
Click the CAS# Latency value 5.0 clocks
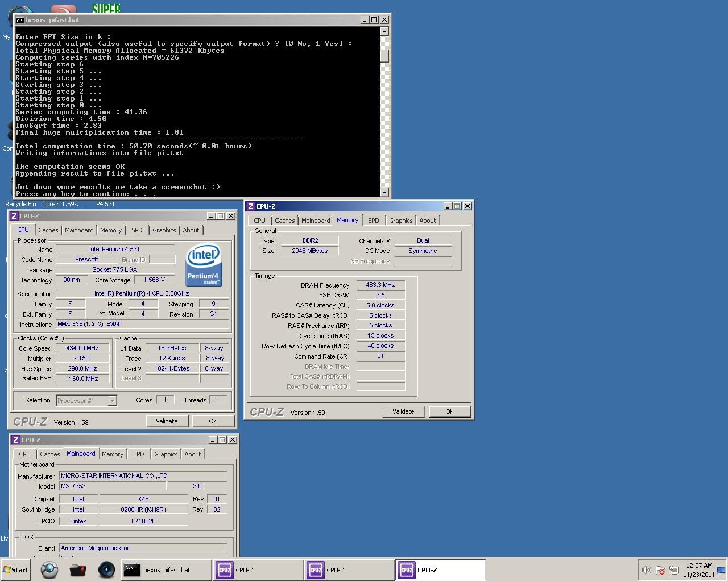click(x=380, y=305)
